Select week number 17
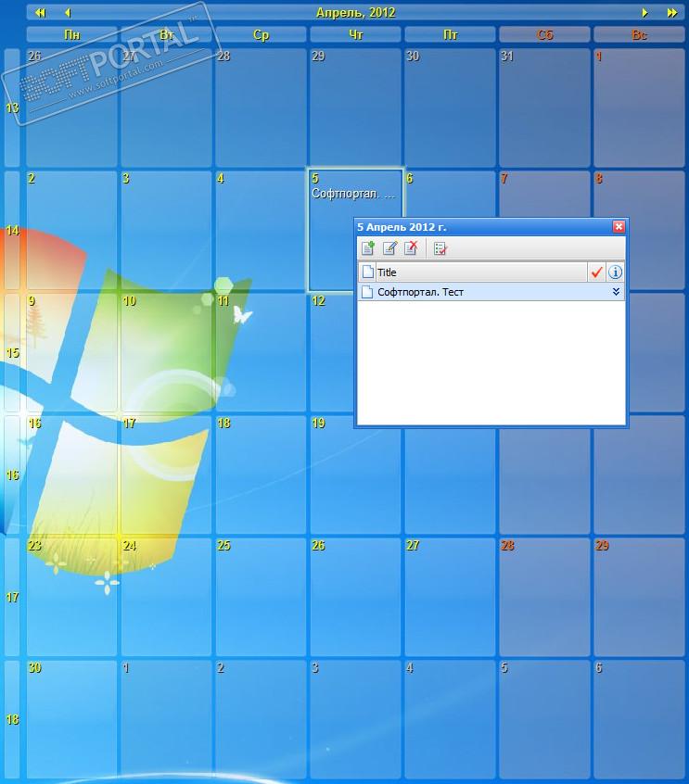689x784 pixels. point(12,597)
